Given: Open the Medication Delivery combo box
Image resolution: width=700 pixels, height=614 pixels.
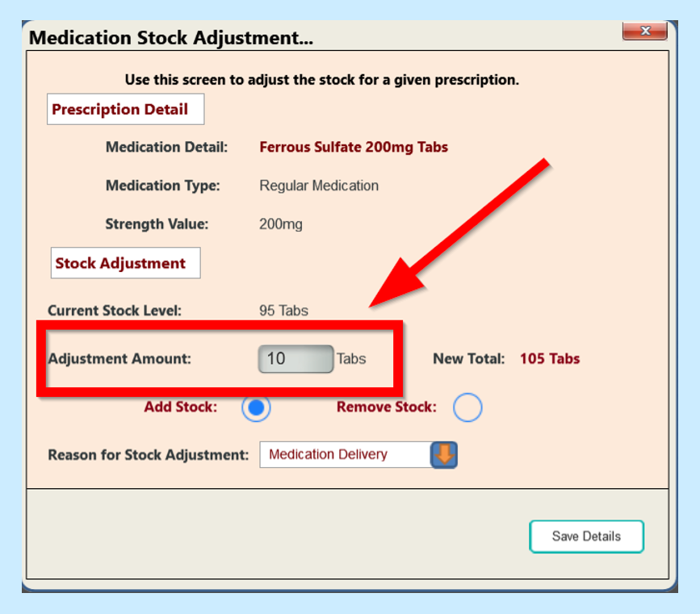Looking at the screenshot, I should tap(345, 455).
